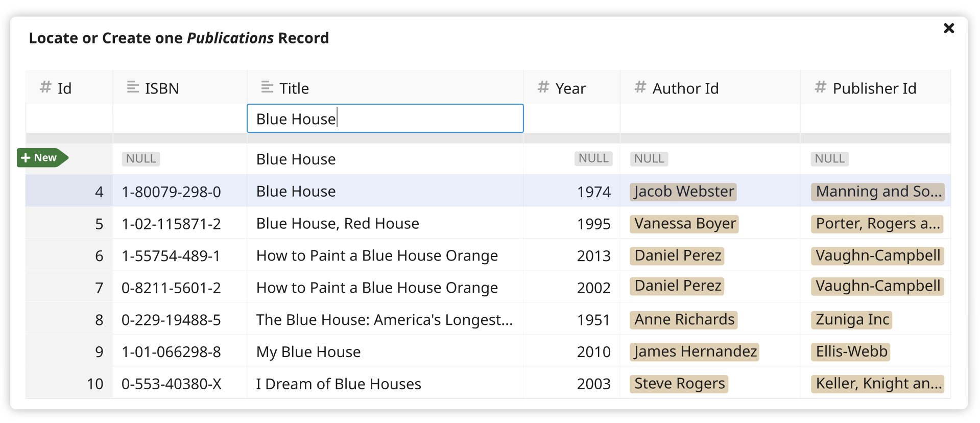Image resolution: width=980 pixels, height=423 pixels.
Task: Open the Vaughn-Campbell publisher in row 6
Action: (x=877, y=255)
